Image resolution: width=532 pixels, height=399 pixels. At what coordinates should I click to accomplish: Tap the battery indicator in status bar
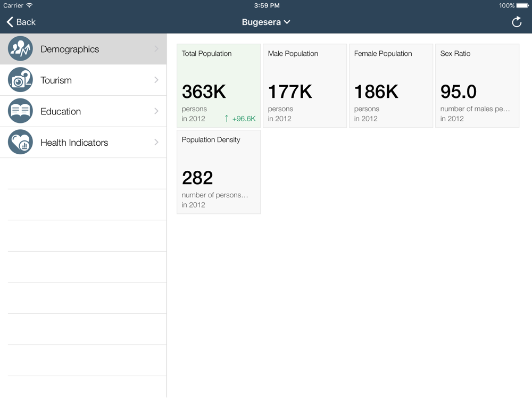click(523, 6)
